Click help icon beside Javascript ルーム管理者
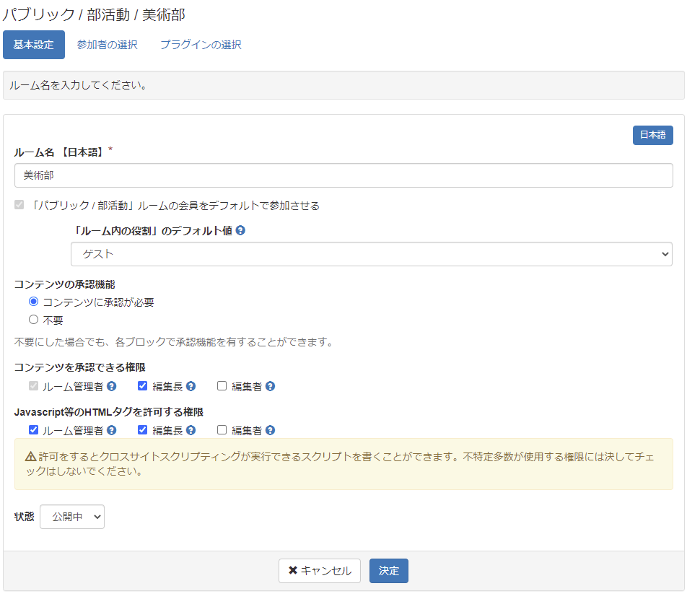Screen dimensions: 700x599 pyautogui.click(x=112, y=431)
